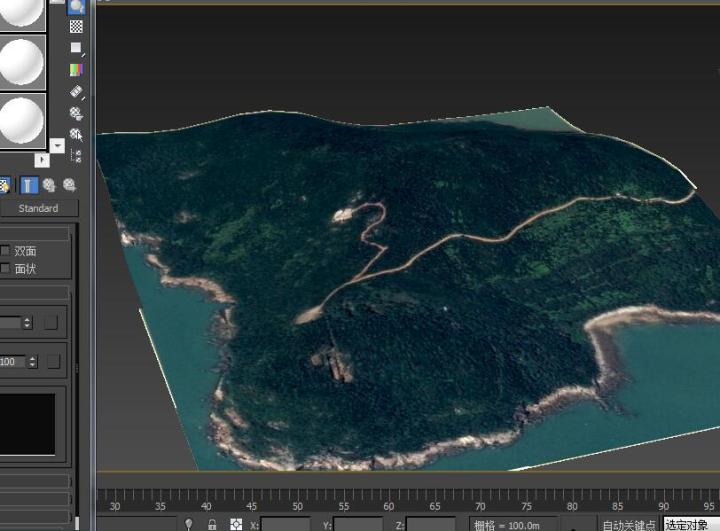Screen dimensions: 720x531
Task: Click the black color swatch preview
Action: tap(27, 424)
